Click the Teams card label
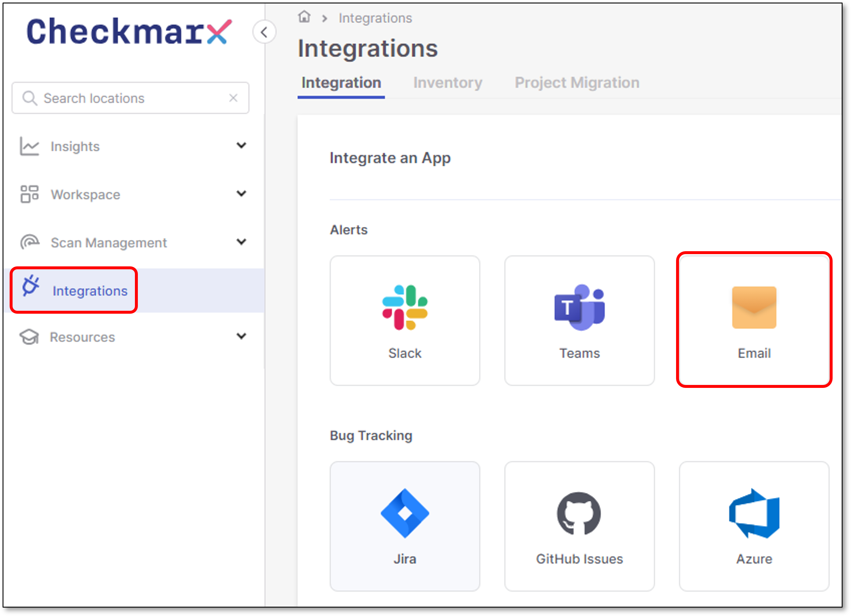 click(x=580, y=353)
